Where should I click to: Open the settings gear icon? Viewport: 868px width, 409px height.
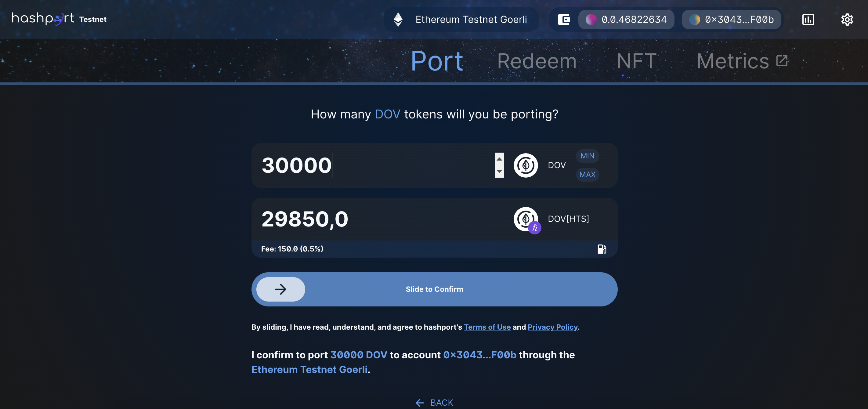click(847, 20)
